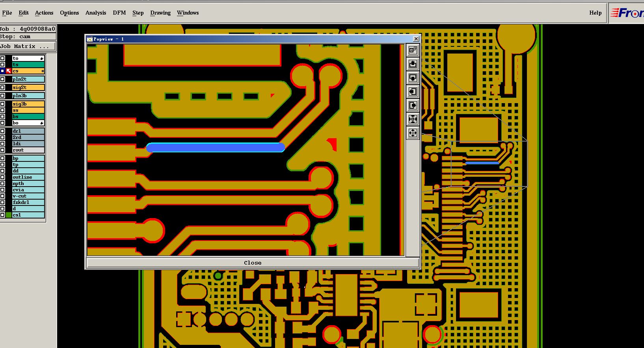Image resolution: width=644 pixels, height=348 pixels.
Task: Select the outline layer row
Action: pos(28,177)
